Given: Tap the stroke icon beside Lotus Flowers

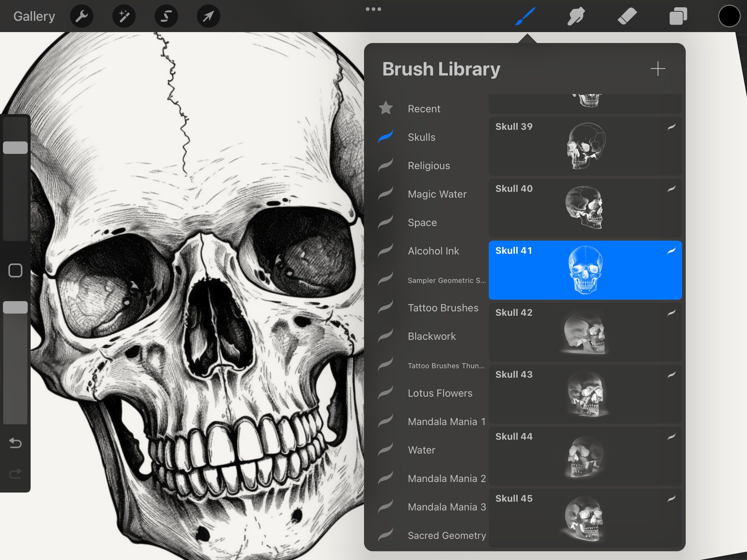Looking at the screenshot, I should (x=386, y=392).
